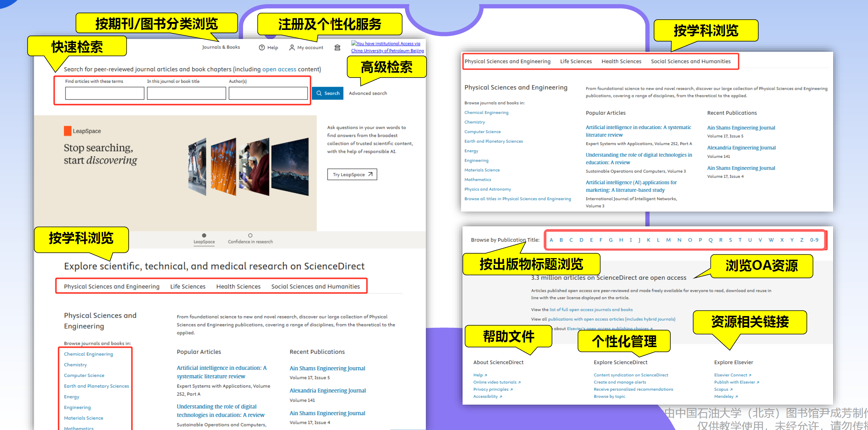
Task: Select the Confidence in research carousel dot
Action: pos(250,235)
